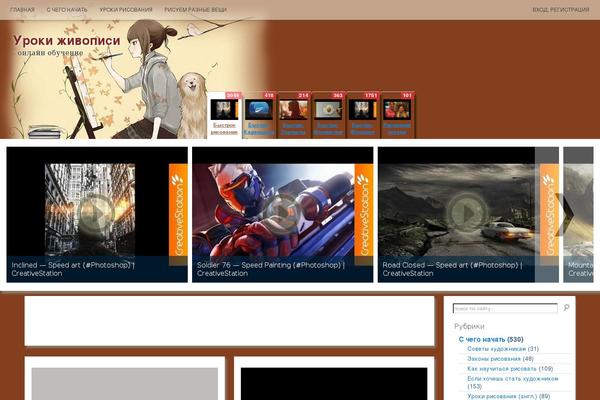Click the Road Closed Speed art title caption
The image size is (600, 400).
(x=452, y=269)
